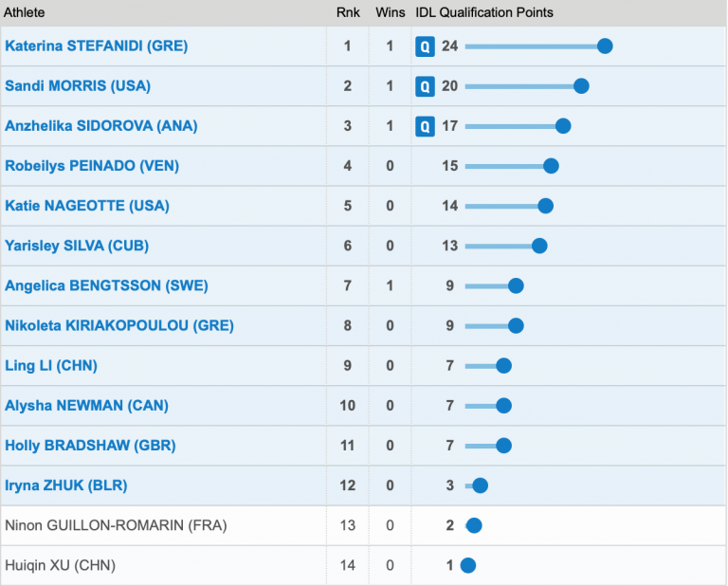
Task: Click the Q qualified badge for Sandi Morris
Action: click(425, 86)
